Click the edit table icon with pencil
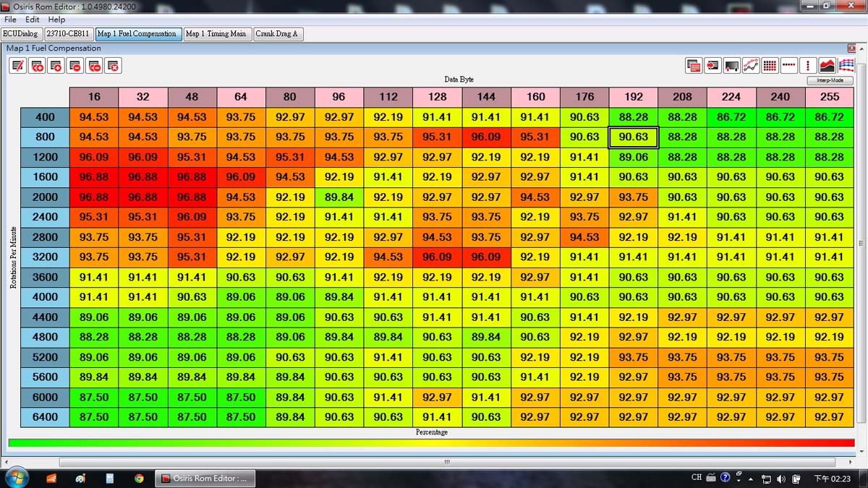The image size is (868, 488). point(18,67)
